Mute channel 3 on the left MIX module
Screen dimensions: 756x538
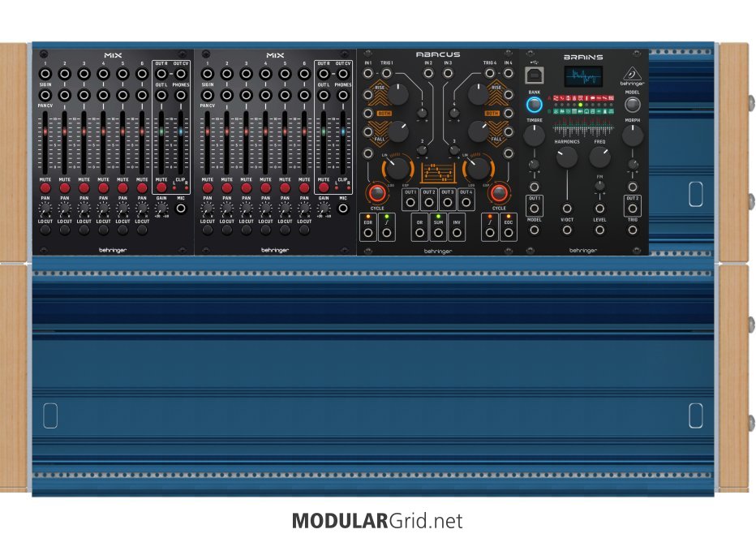click(84, 187)
